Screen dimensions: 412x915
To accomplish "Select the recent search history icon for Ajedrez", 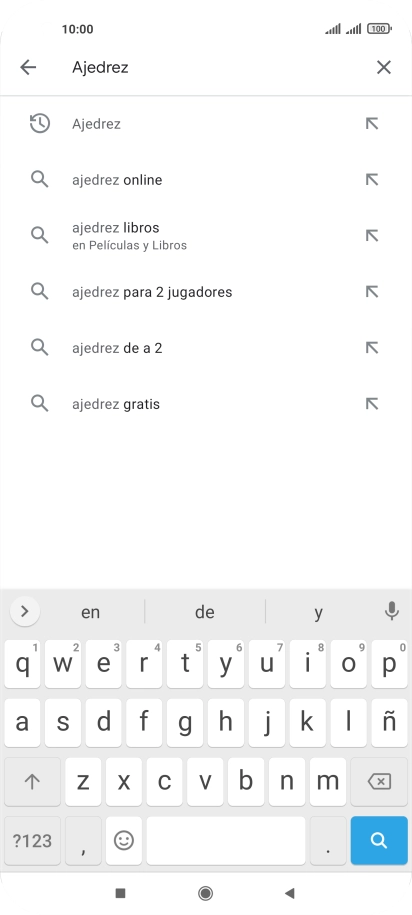I will pyautogui.click(x=40, y=124).
